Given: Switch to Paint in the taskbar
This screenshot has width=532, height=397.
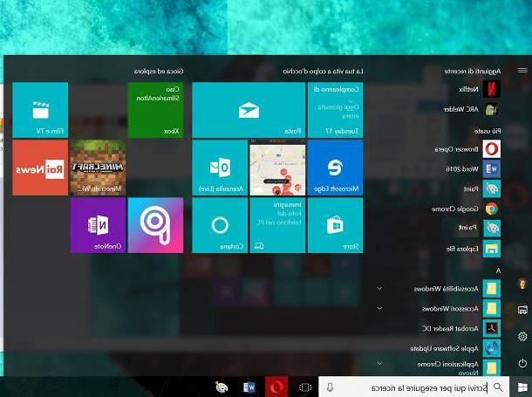Looking at the screenshot, I should point(222,387).
